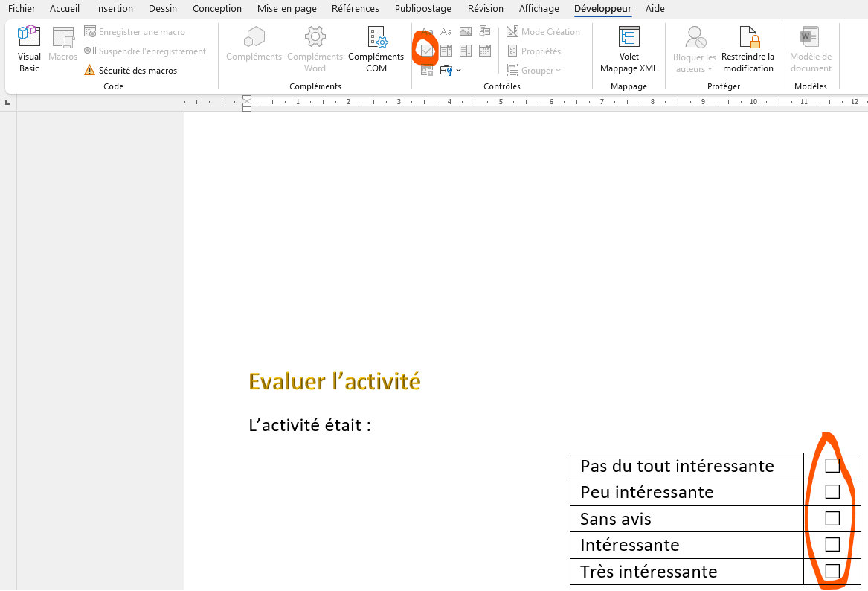Click the Compléments COM icon
The image size is (868, 591).
376,49
